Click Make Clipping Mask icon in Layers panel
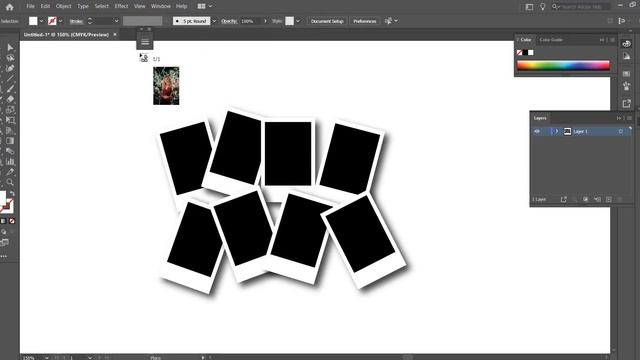The image size is (640, 360). [586, 199]
